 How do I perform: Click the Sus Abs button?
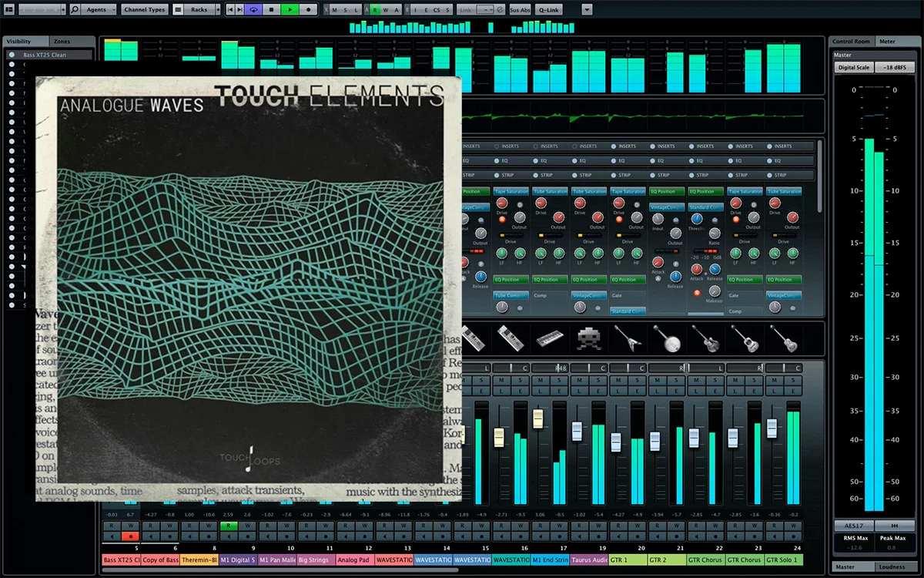coord(520,9)
